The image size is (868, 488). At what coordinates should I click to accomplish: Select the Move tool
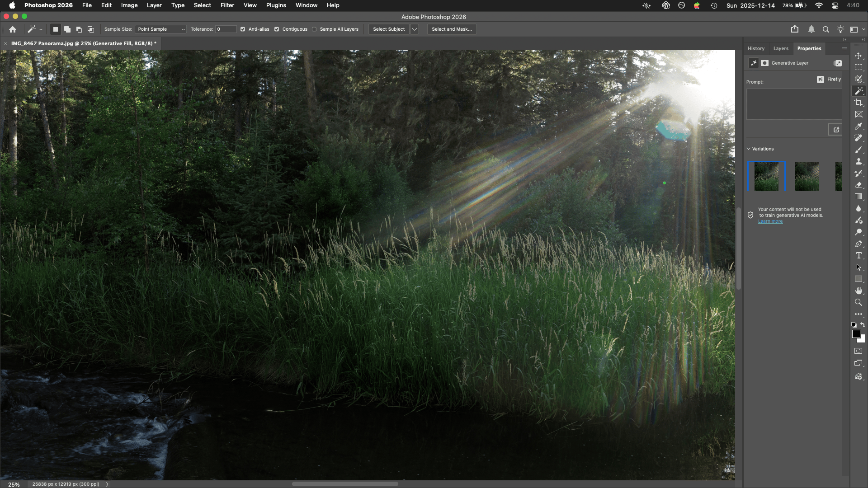coord(858,56)
